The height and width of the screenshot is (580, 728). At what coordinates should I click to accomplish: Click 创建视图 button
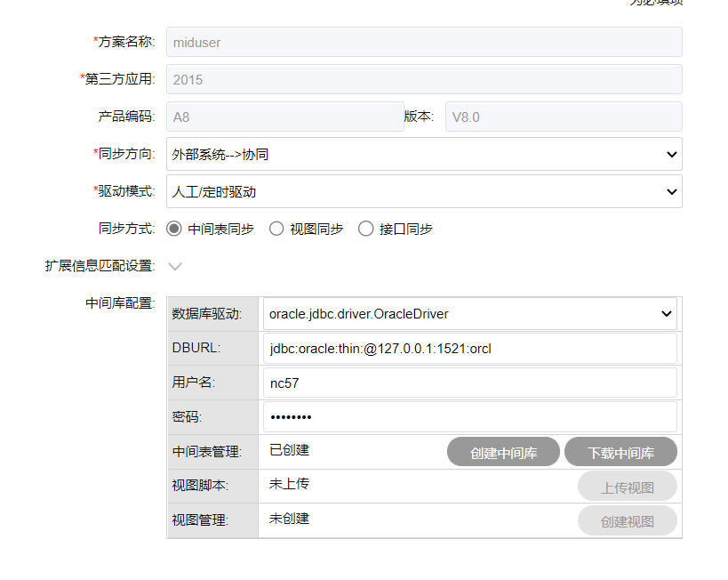pos(628,520)
